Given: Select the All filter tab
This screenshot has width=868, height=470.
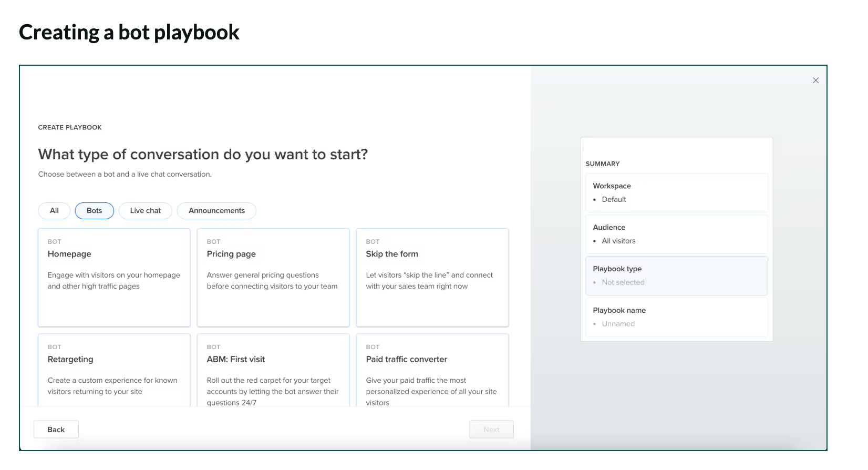Looking at the screenshot, I should click(x=54, y=211).
